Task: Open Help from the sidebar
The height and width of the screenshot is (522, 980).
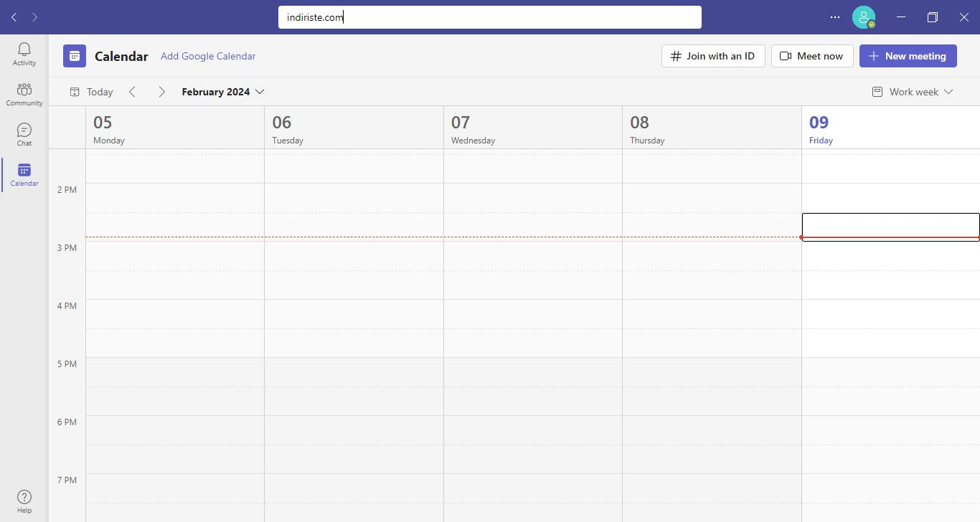Action: pos(24,501)
